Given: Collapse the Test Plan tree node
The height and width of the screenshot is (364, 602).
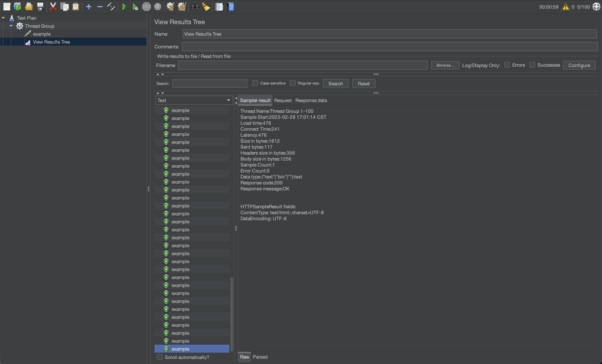Looking at the screenshot, I should click(x=4, y=18).
